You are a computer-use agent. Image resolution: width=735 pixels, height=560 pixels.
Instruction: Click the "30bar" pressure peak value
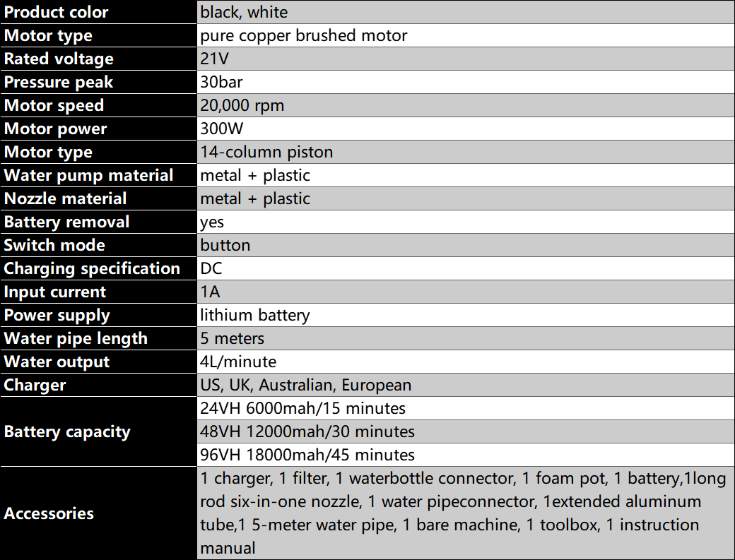click(x=222, y=82)
